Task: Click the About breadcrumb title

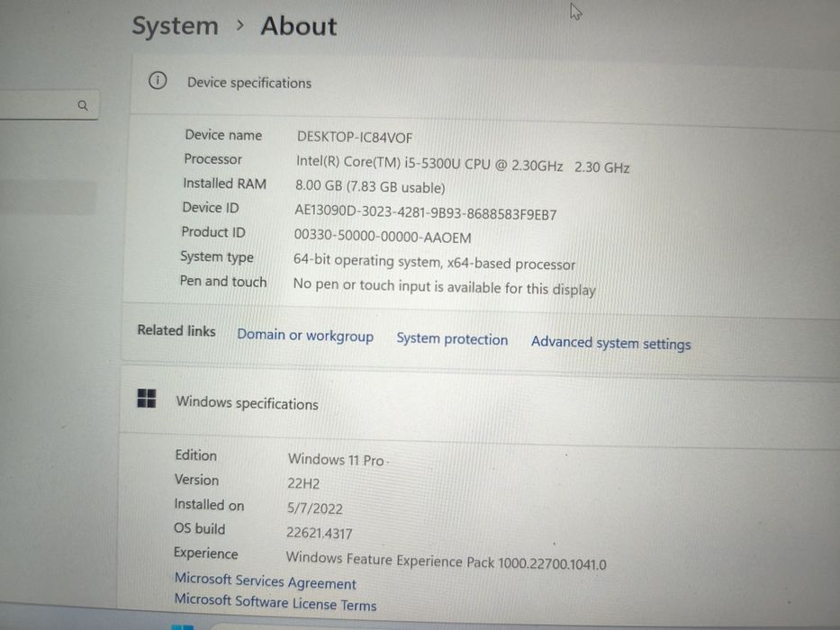Action: coord(298,26)
